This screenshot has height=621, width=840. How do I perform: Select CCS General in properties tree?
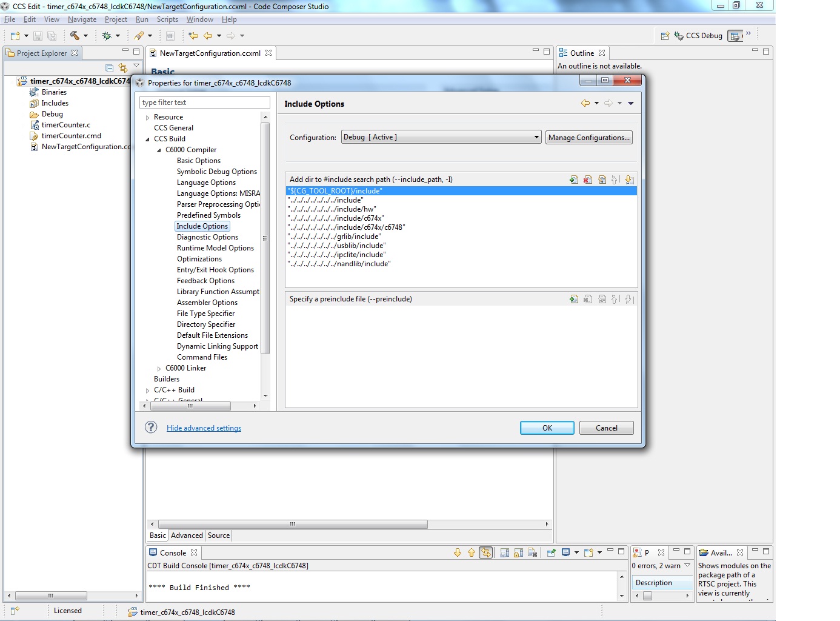(x=173, y=128)
